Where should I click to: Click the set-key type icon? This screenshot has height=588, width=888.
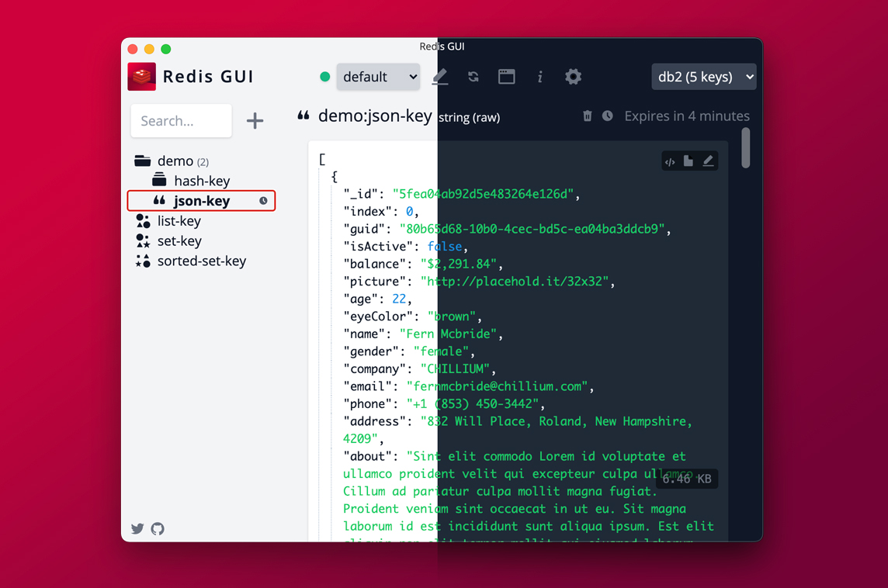point(143,240)
